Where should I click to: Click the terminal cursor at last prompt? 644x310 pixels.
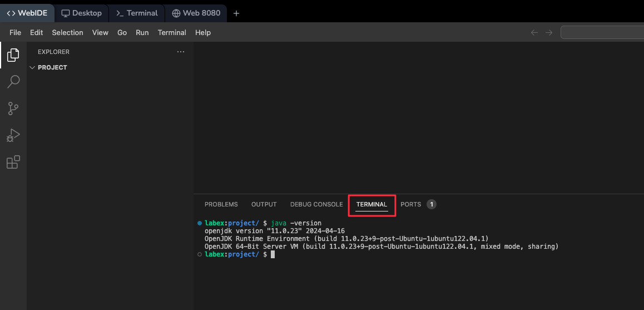tap(273, 254)
